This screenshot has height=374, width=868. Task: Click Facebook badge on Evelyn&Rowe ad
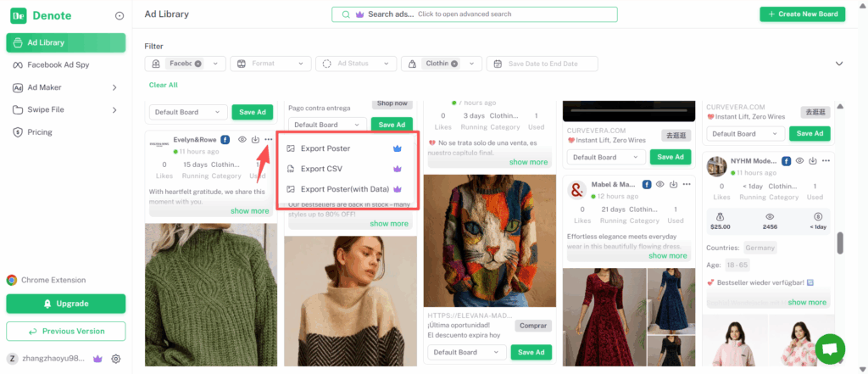pyautogui.click(x=225, y=140)
